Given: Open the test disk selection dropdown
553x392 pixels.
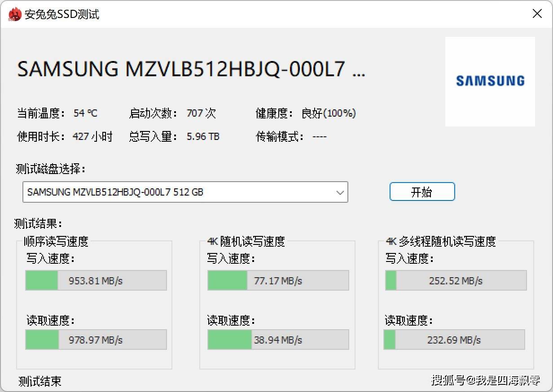Looking at the screenshot, I should [x=185, y=192].
